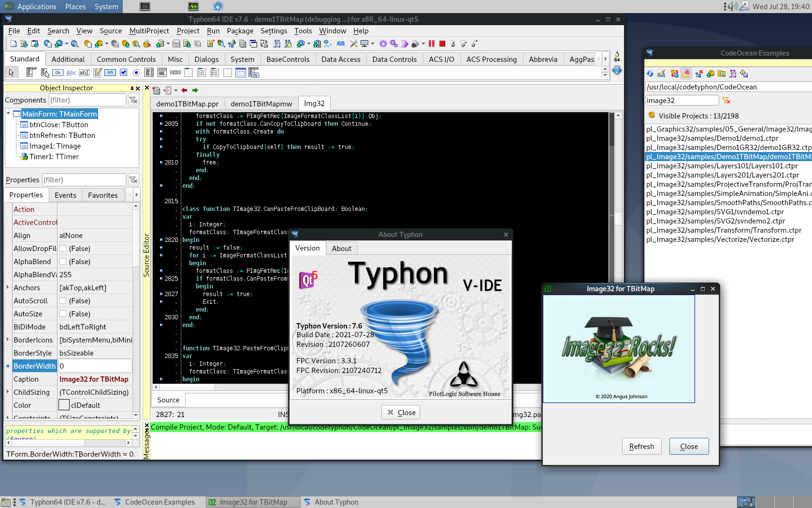Click the binoculars search icon in CodeOcean Examples
The width and height of the screenshot is (812, 508).
733,74
